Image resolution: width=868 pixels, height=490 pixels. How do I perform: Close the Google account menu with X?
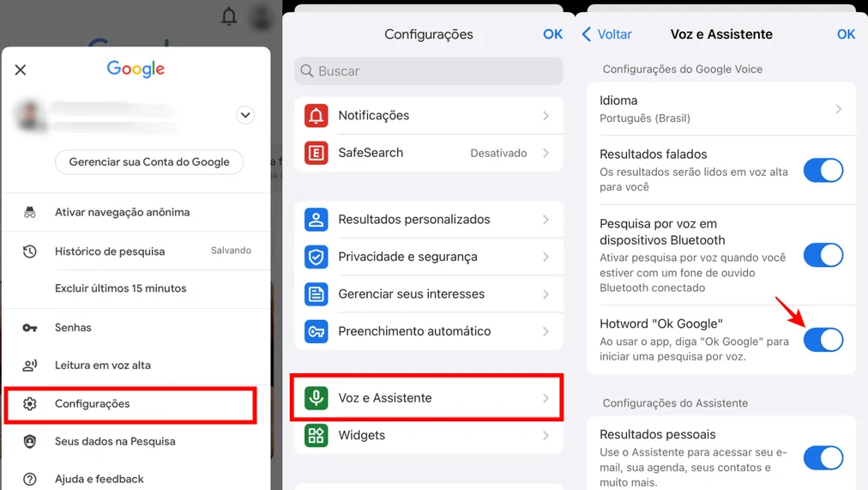pos(21,70)
